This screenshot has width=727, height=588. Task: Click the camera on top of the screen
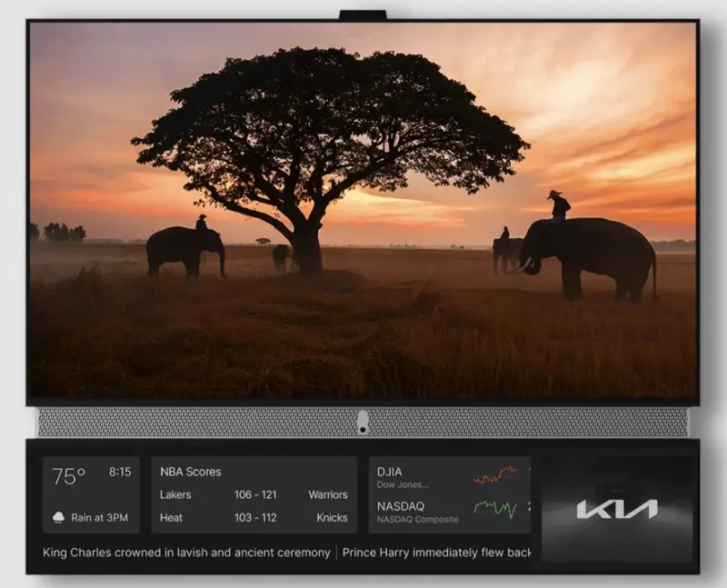[x=363, y=15]
